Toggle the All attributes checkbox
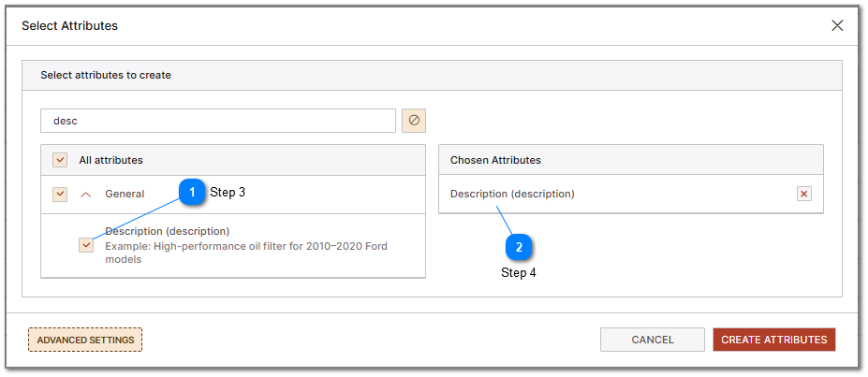 [60, 160]
